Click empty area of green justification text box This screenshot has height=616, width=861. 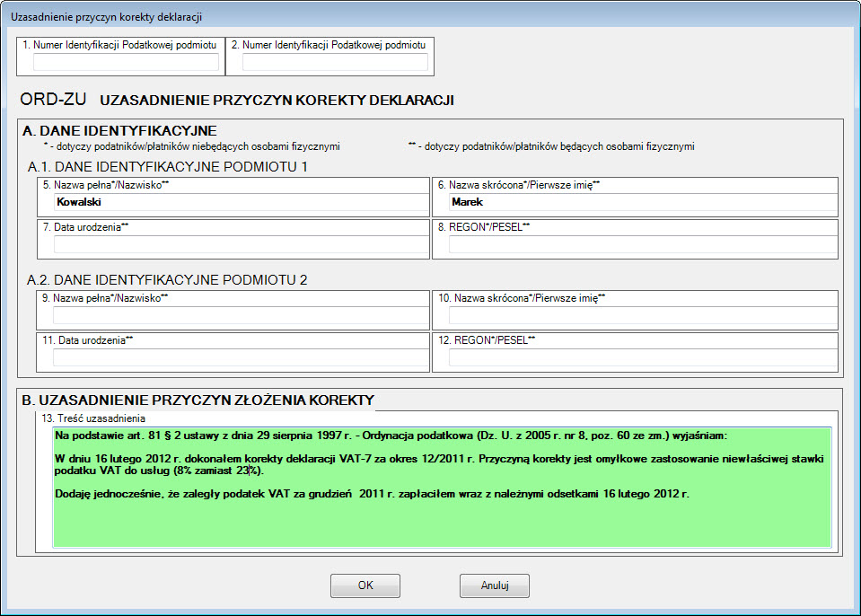440,525
